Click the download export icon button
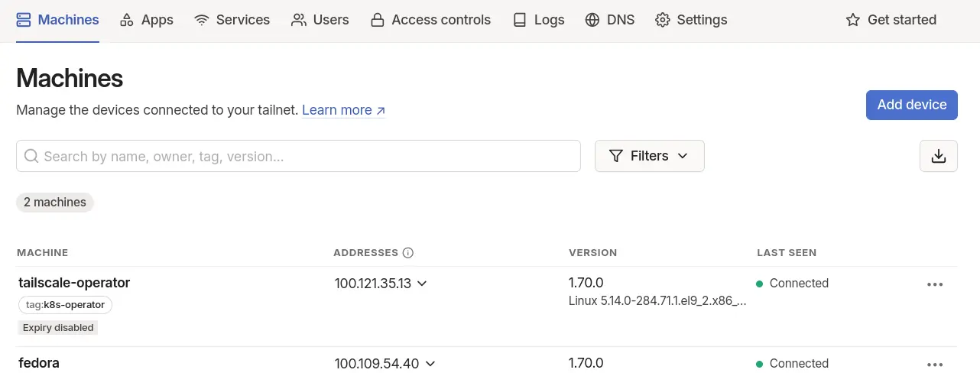 click(x=939, y=156)
